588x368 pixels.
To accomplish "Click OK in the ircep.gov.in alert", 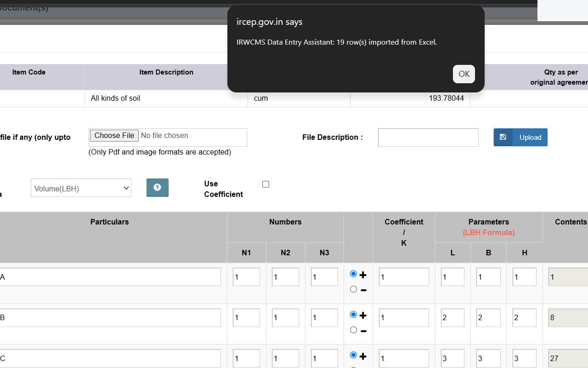I will pyautogui.click(x=464, y=74).
